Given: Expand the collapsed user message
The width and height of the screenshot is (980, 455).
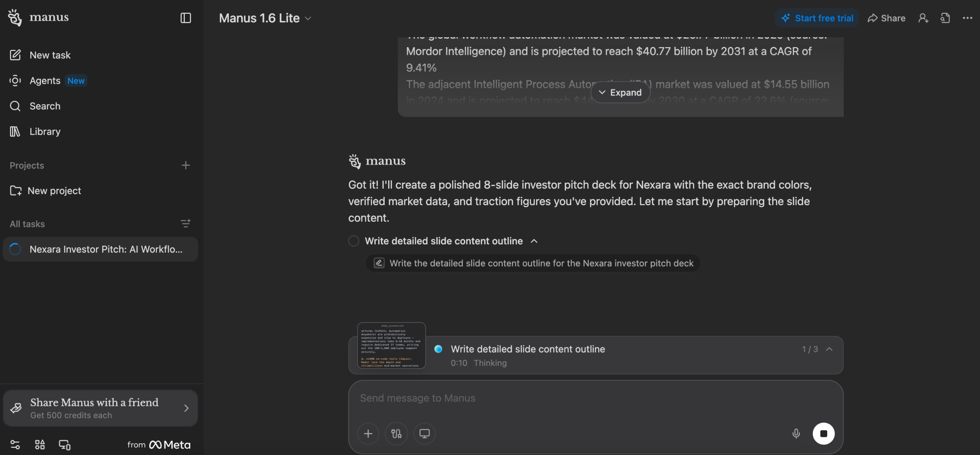Looking at the screenshot, I should pyautogui.click(x=620, y=92).
